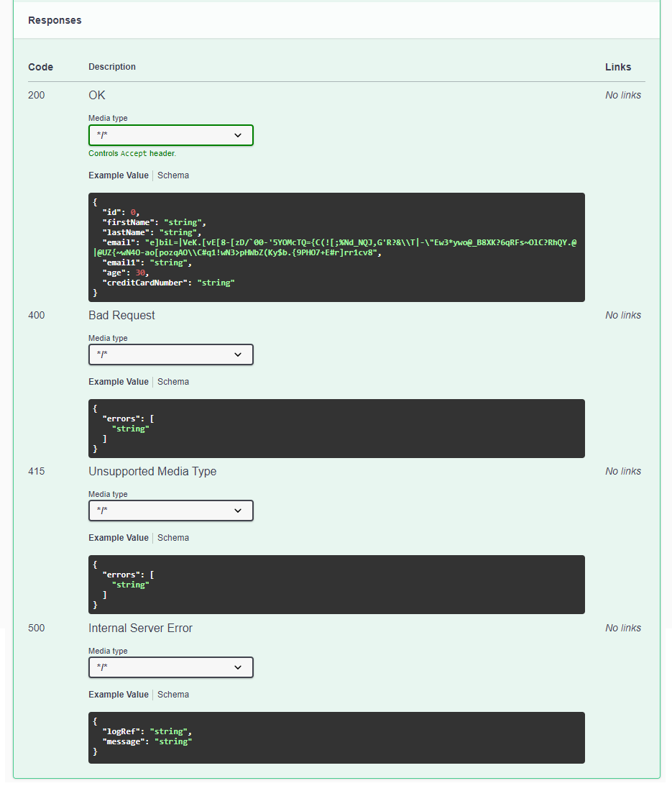Viewport: 672px width, 791px height.
Task: Open the 400 Bad Request media type dropdown
Action: coord(170,355)
